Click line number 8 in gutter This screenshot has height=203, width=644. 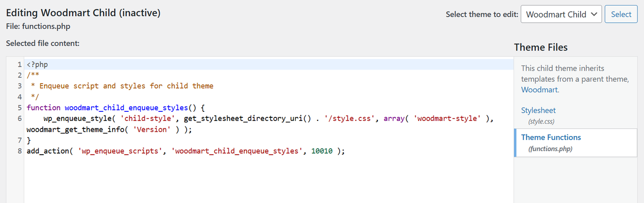click(19, 151)
